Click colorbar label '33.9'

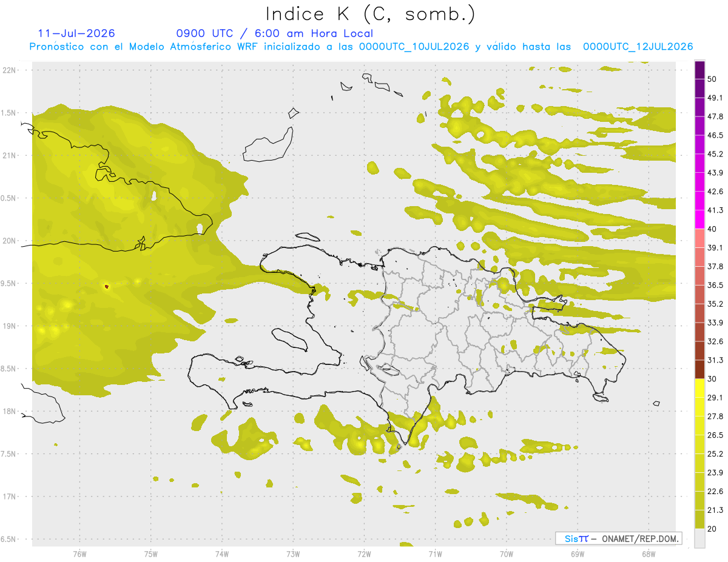pos(715,323)
